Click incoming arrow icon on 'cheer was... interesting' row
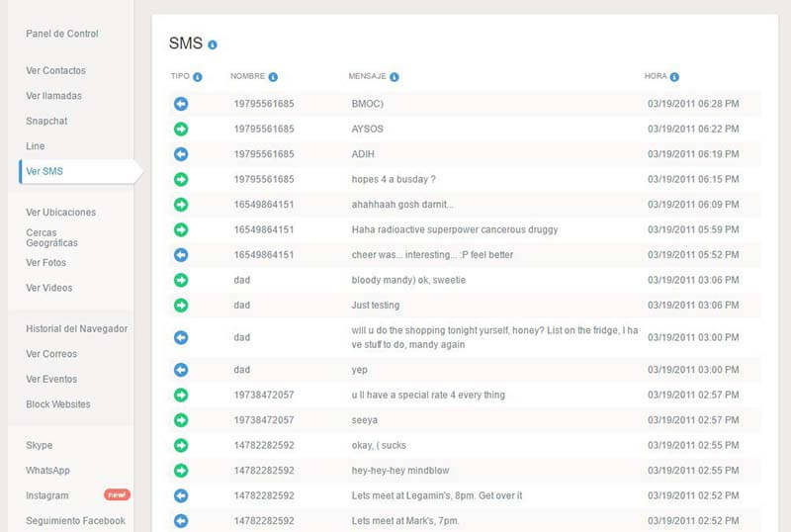The width and height of the screenshot is (791, 532). pos(181,255)
